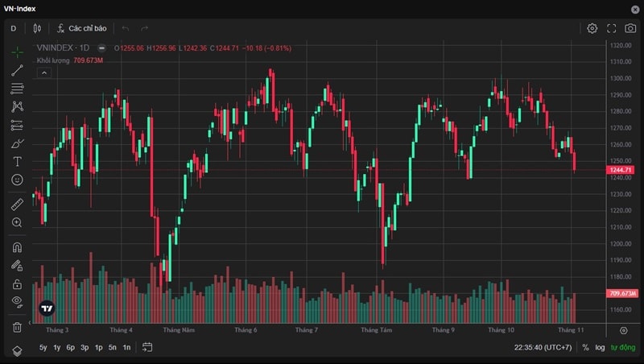Select the 3p date range

85,348
